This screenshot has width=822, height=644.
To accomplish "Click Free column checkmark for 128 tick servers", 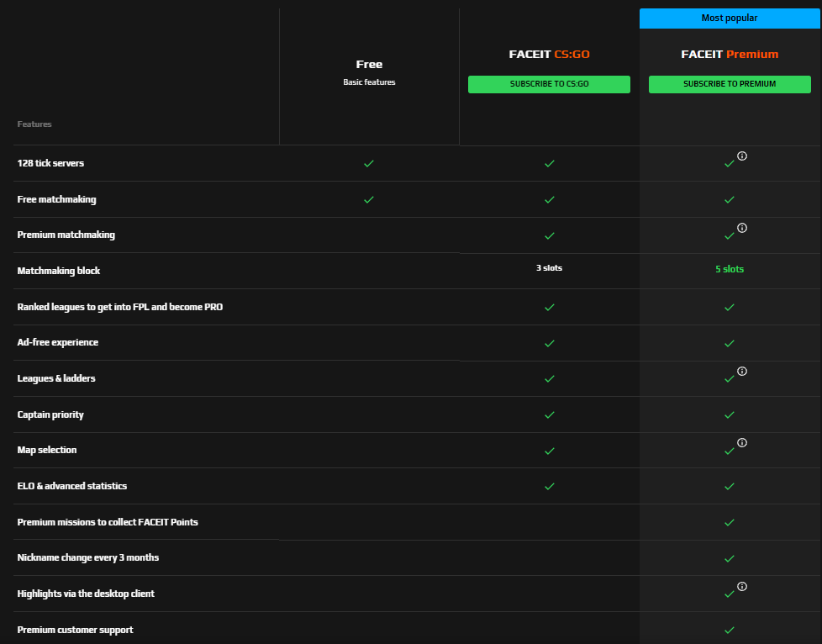I will (x=368, y=163).
